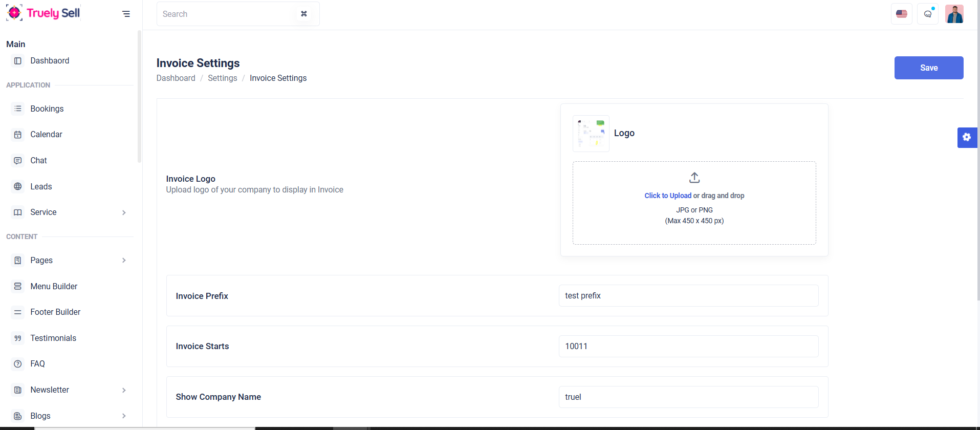Click the Calendar icon in sidebar
Image resolution: width=980 pixels, height=430 pixels.
[x=18, y=135]
